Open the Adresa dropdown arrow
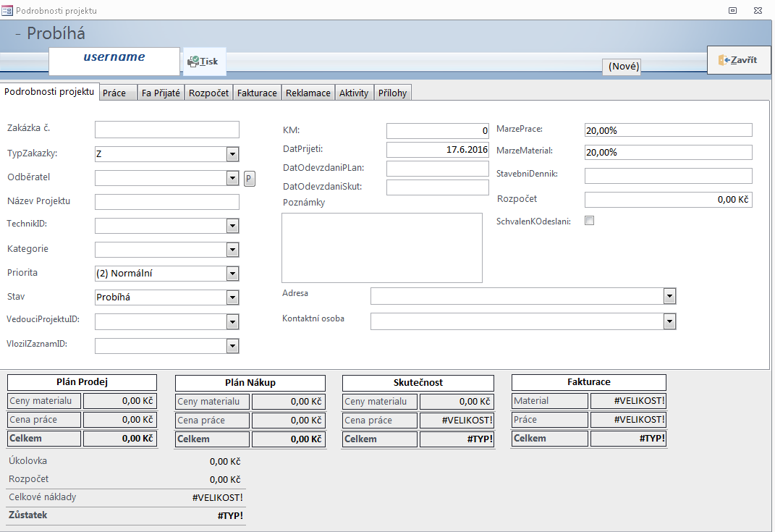 coord(669,296)
